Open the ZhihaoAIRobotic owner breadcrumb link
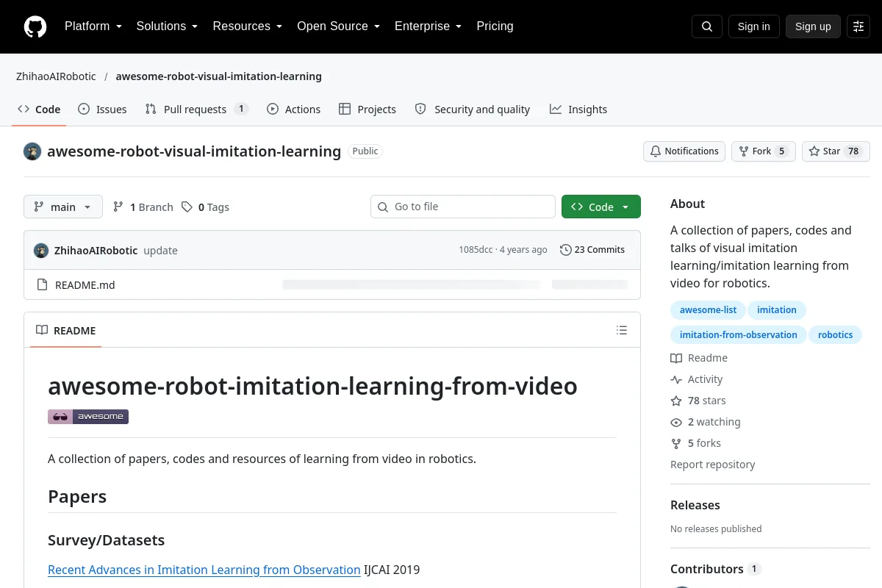This screenshot has height=588, width=882. (x=56, y=76)
